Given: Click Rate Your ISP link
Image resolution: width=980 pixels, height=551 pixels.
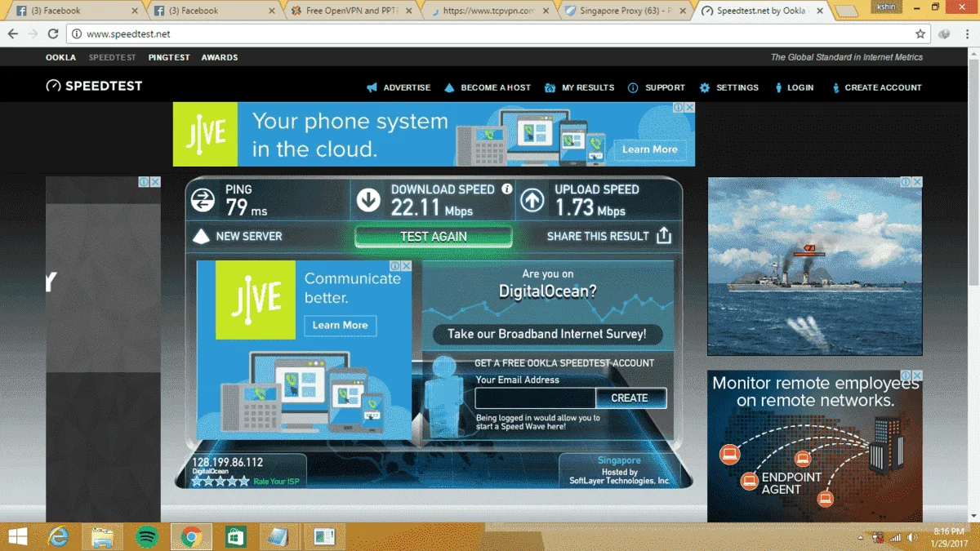Looking at the screenshot, I should click(x=276, y=482).
